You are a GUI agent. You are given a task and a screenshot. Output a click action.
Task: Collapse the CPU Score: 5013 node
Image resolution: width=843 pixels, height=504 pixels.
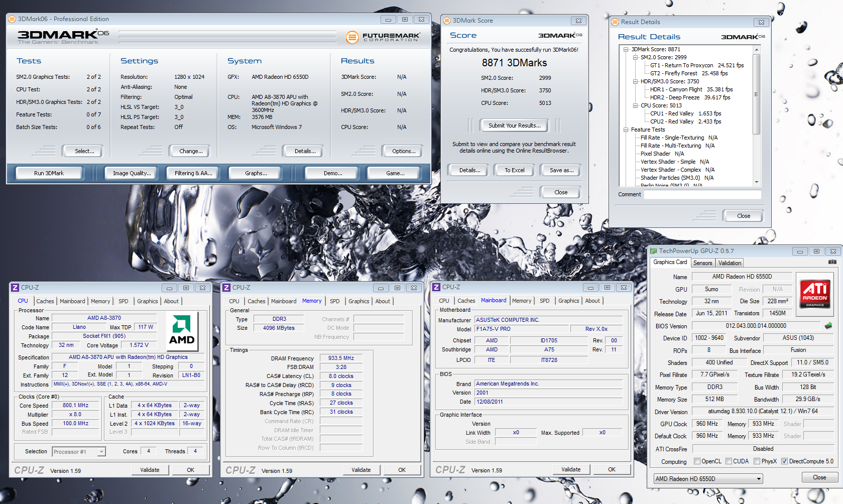pos(635,105)
